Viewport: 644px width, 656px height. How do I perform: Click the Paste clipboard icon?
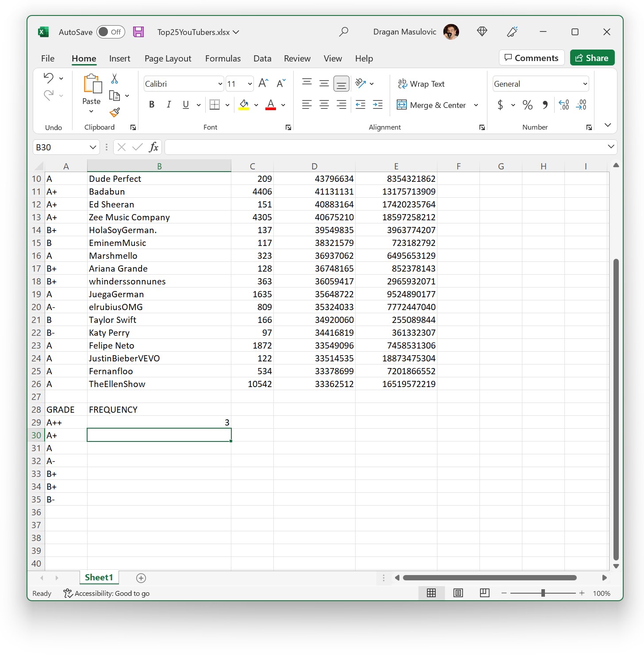click(92, 84)
